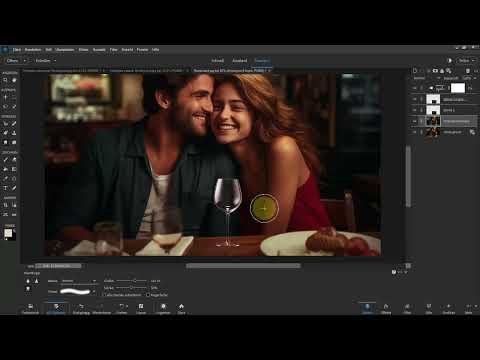Select the Gradient tool
The width and height of the screenshot is (480, 360).
14,169
